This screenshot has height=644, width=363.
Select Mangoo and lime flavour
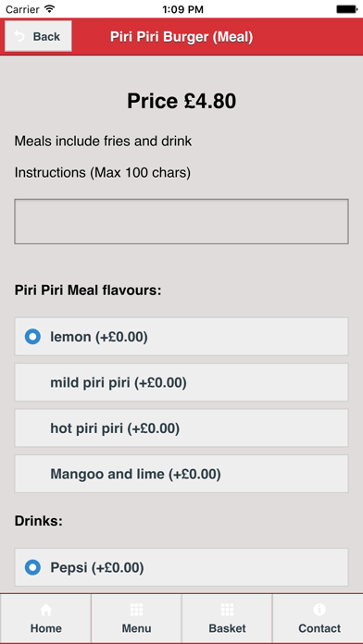181,474
